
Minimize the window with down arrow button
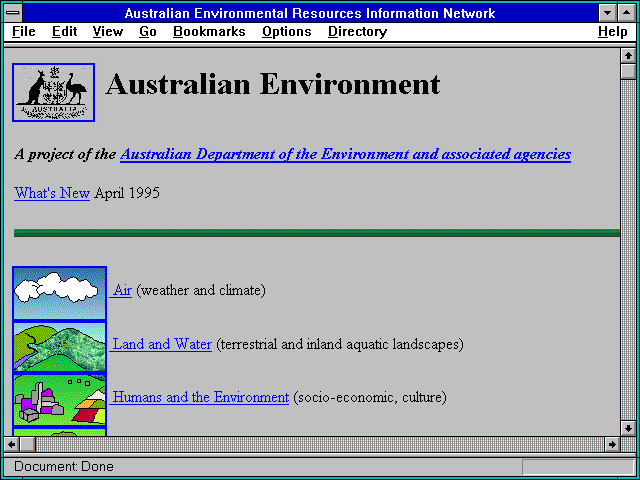pos(607,13)
